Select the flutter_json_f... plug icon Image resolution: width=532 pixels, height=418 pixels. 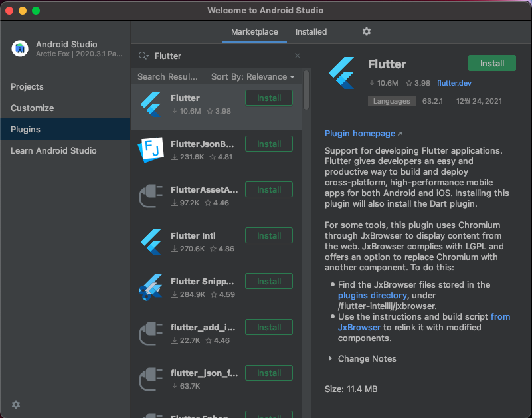151,379
